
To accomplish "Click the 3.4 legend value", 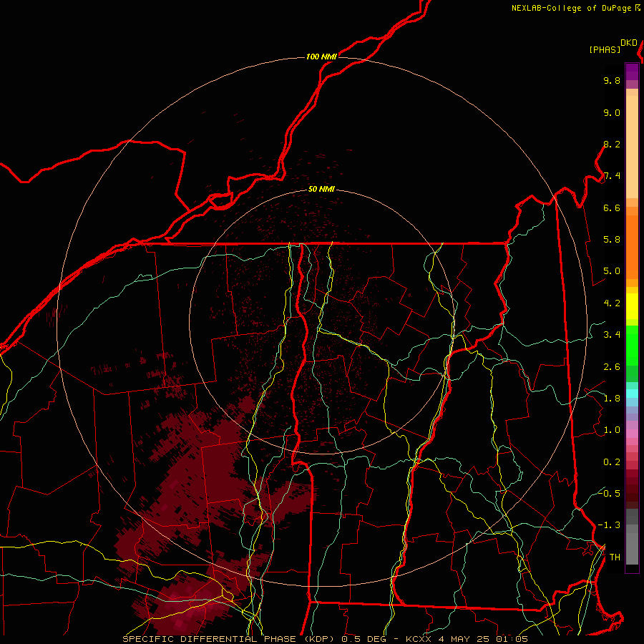I will [612, 335].
